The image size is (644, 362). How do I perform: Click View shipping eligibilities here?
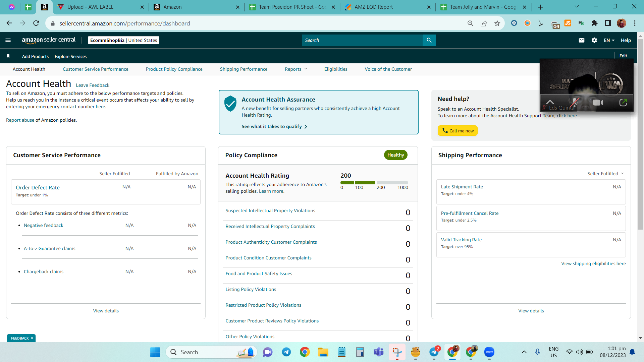593,263
